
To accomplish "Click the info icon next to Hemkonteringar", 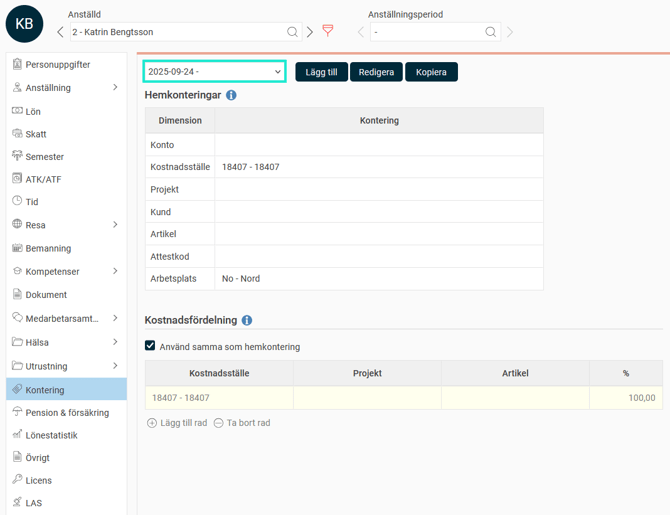I will [x=231, y=95].
